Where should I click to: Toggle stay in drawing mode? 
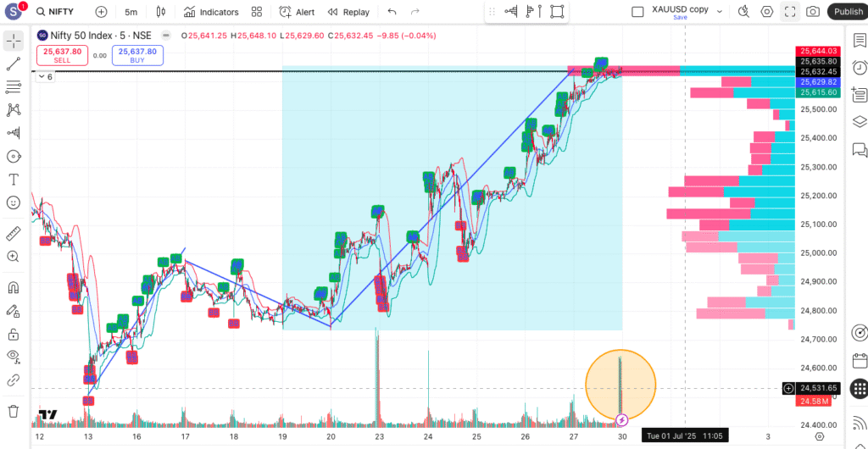point(14,311)
